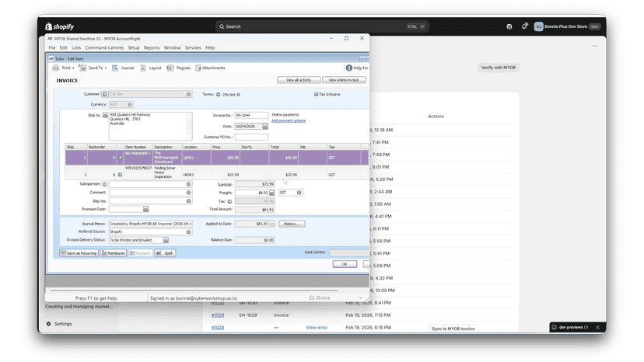Viewport: 644px width, 362px height.
Task: Open the Send To toolbar option
Action: click(x=93, y=68)
